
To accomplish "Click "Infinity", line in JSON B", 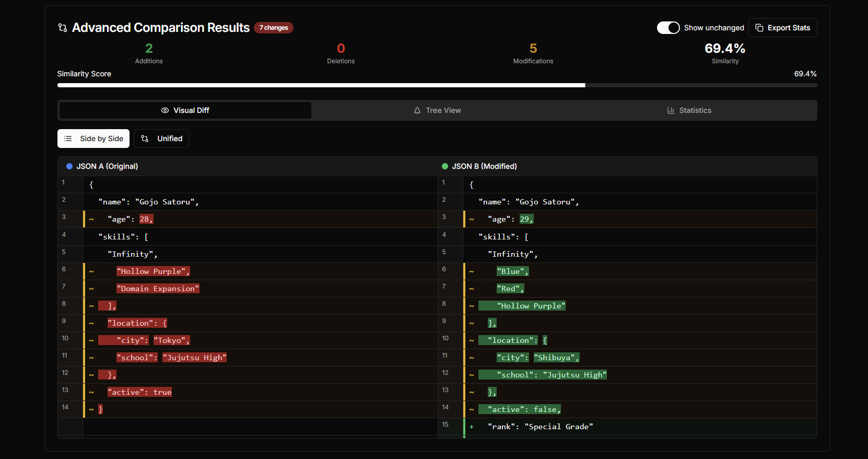I will pos(640,254).
